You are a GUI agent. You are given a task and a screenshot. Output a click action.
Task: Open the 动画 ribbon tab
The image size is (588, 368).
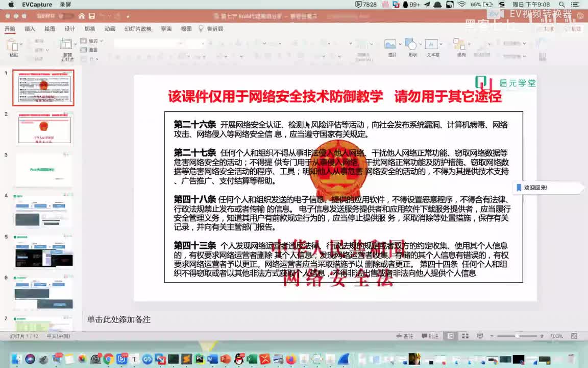(x=110, y=29)
